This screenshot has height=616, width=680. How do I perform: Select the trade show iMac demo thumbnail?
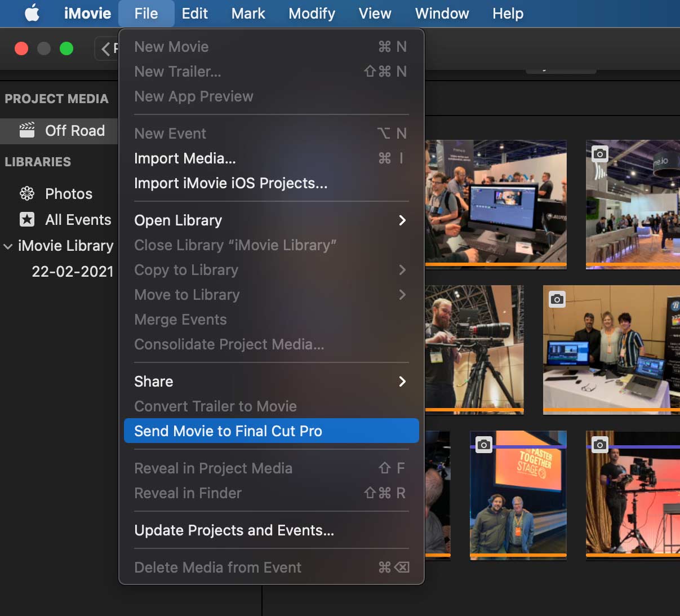[x=496, y=203]
